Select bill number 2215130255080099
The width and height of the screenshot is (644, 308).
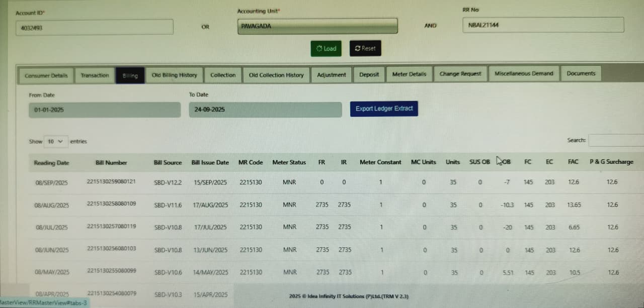click(111, 270)
